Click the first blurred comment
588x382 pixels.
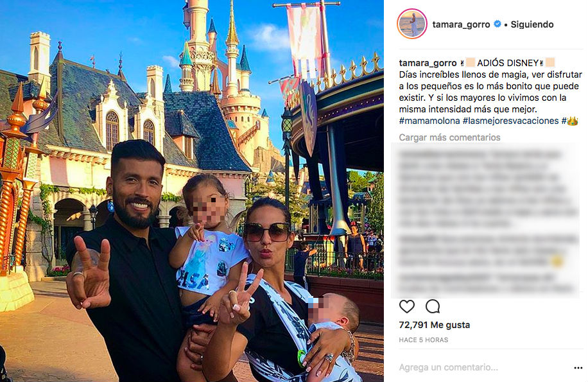click(487, 189)
